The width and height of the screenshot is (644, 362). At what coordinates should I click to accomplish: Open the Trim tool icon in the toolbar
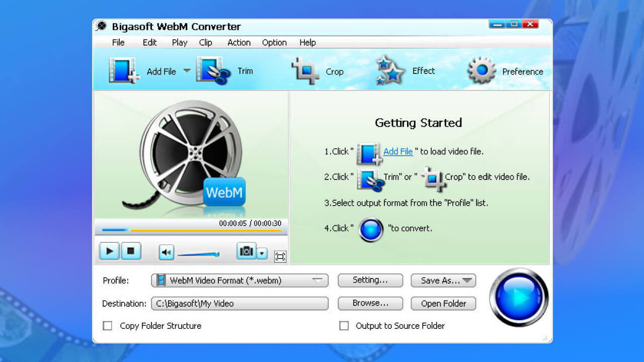(213, 71)
